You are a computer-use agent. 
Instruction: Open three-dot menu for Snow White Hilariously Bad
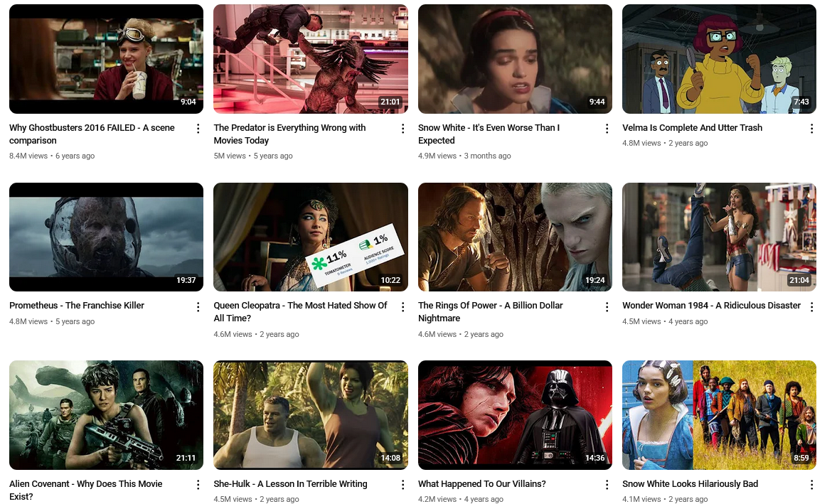click(811, 484)
